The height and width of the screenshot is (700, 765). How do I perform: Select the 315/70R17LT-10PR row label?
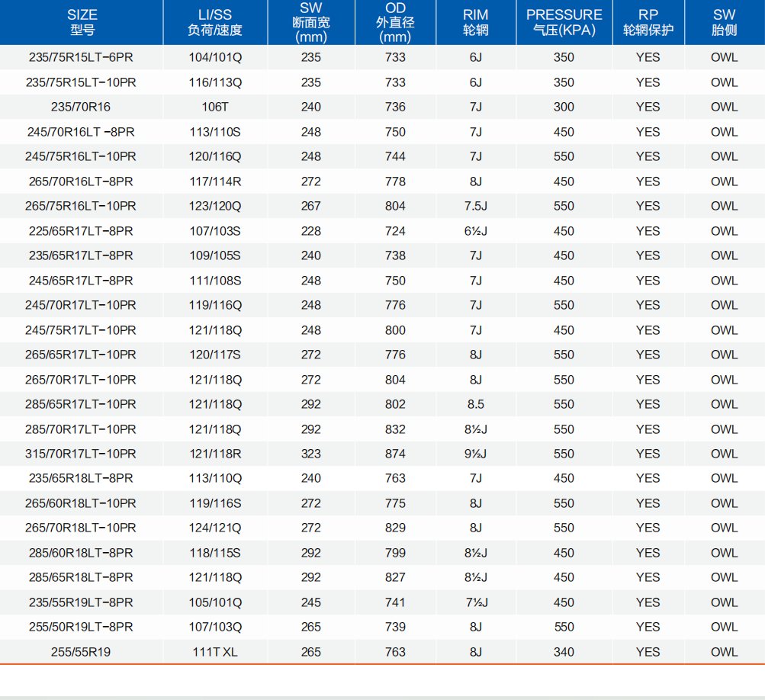coord(81,454)
